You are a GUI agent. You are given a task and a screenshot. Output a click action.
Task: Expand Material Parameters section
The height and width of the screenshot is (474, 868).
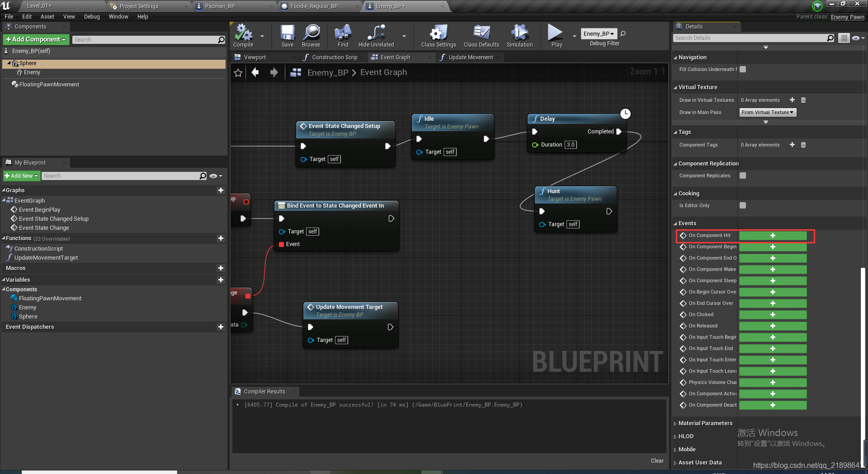pyautogui.click(x=675, y=424)
